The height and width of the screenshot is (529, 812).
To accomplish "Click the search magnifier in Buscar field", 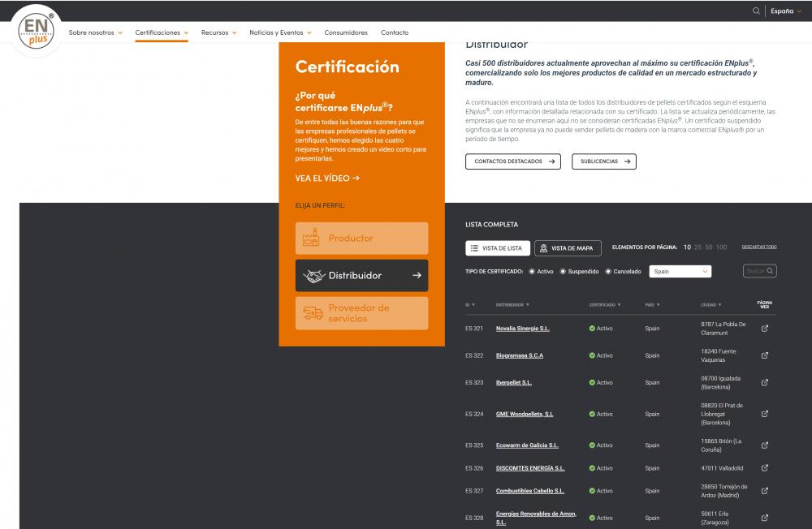I will 770,271.
